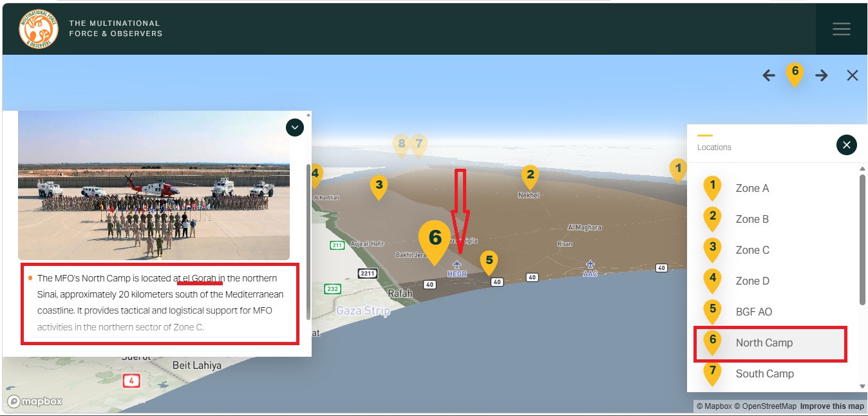
Task: Select the large map marker 6
Action: [435, 242]
